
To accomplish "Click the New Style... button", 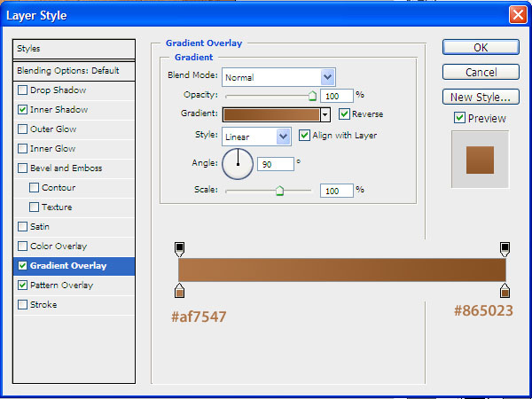I will coord(480,97).
